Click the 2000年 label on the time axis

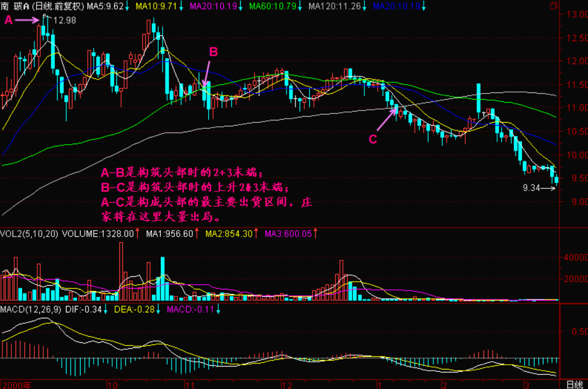[16, 384]
